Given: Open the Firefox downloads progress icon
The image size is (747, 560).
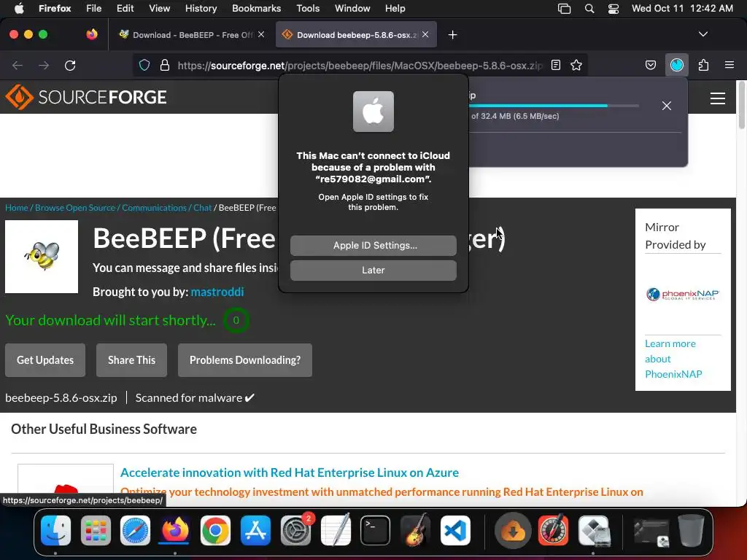Looking at the screenshot, I should 676,65.
